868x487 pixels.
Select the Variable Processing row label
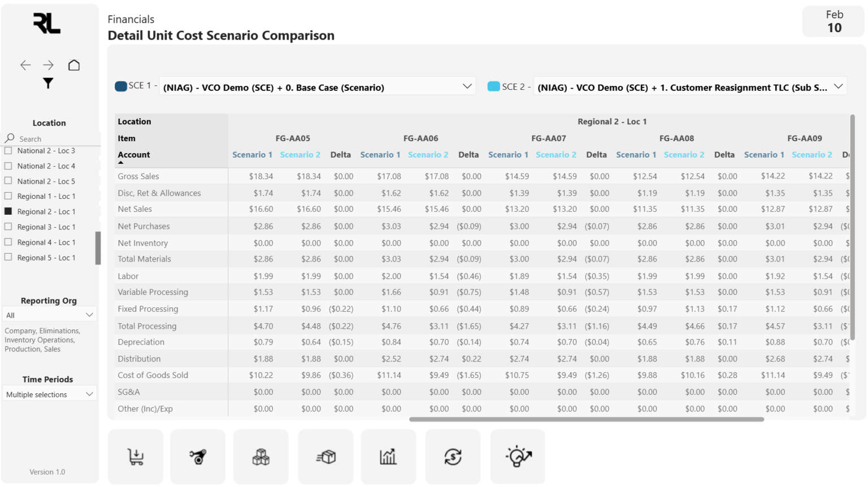pos(153,292)
